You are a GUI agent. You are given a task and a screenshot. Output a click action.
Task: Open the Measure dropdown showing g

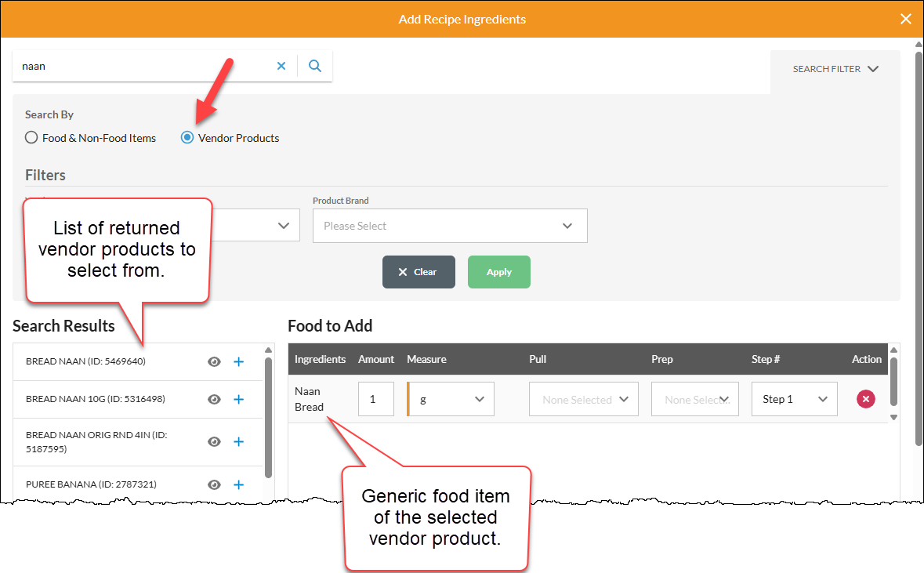(451, 399)
